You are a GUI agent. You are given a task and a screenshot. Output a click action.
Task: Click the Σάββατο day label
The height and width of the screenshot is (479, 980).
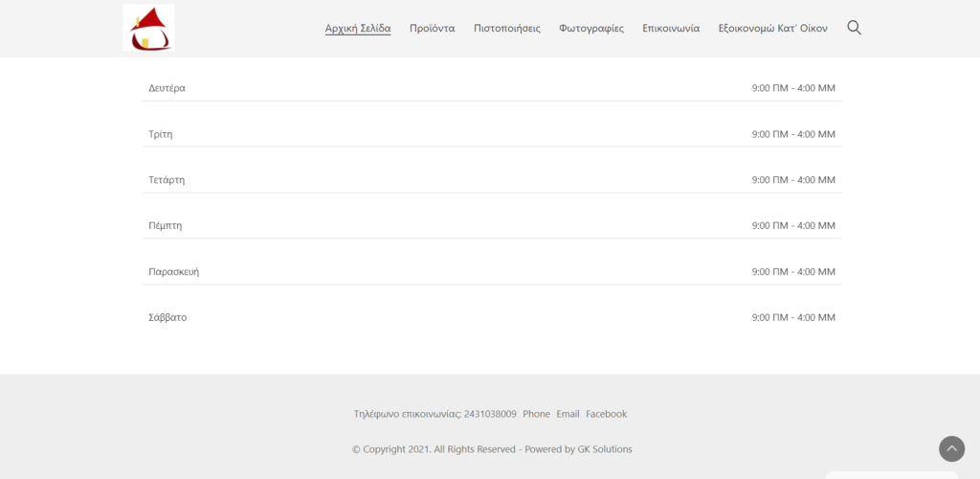(167, 317)
